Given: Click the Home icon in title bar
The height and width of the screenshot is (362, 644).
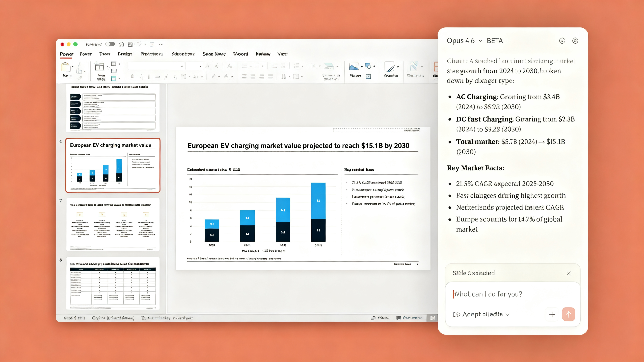Looking at the screenshot, I should coord(121,44).
